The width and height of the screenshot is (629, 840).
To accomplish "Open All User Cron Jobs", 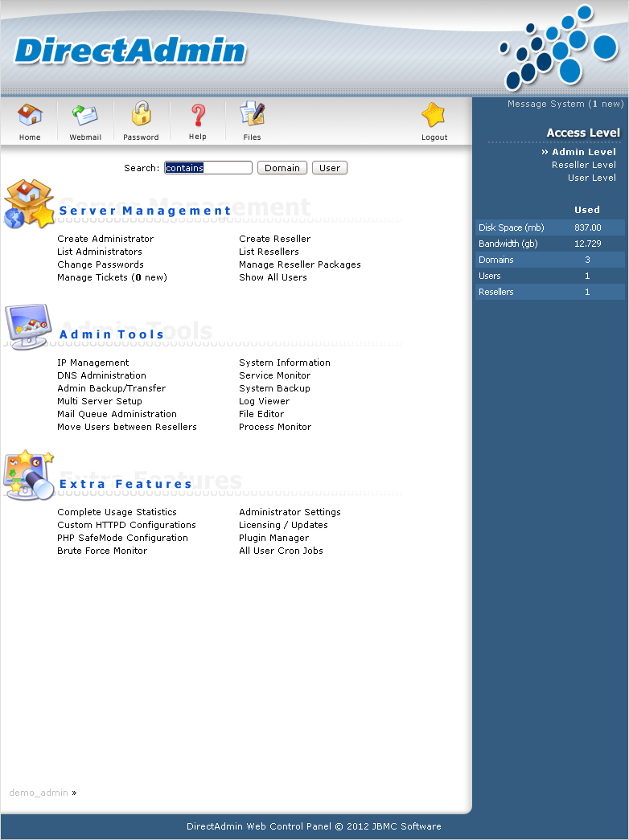I will (x=281, y=551).
